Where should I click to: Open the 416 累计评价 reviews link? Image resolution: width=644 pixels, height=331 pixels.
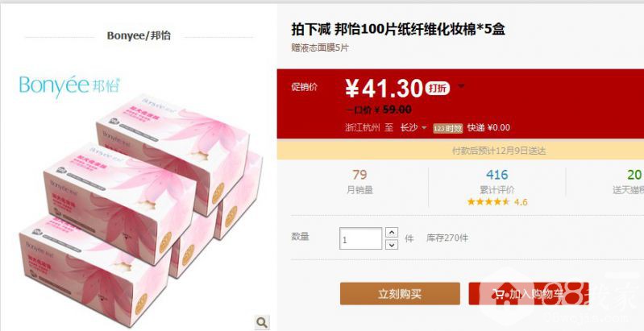(x=497, y=182)
